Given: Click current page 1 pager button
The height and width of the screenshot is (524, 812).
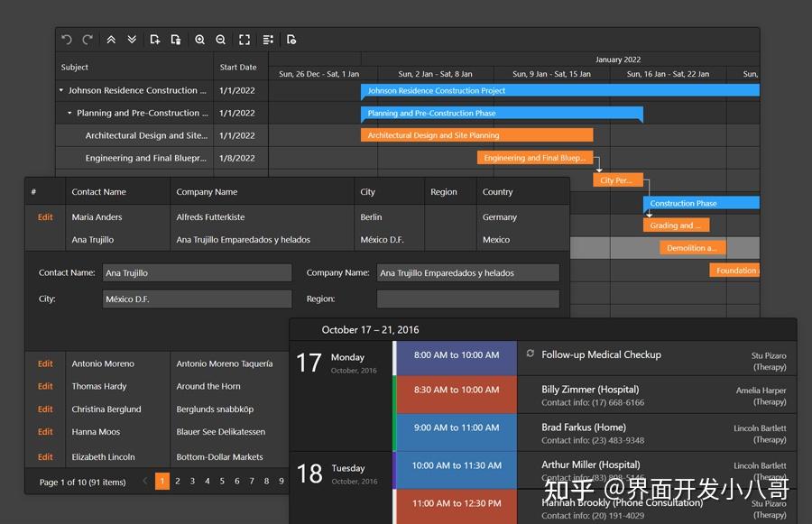Looking at the screenshot, I should (162, 481).
